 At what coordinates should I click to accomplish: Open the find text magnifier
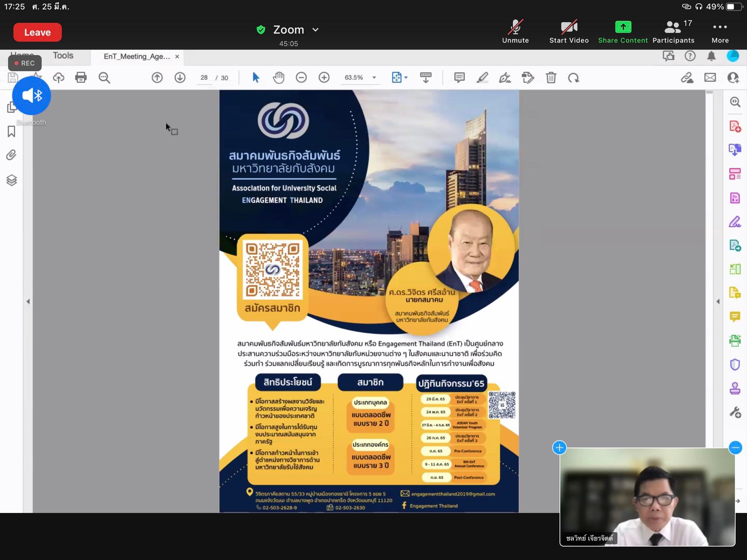click(104, 78)
